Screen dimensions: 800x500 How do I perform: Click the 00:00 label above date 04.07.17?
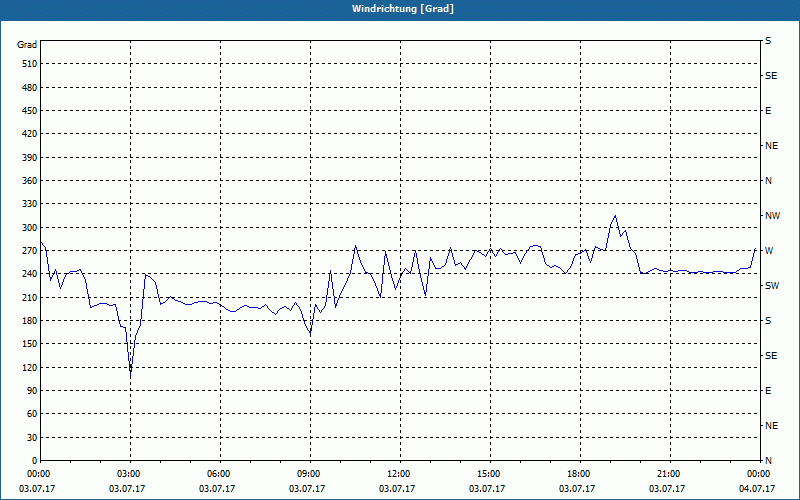759,474
